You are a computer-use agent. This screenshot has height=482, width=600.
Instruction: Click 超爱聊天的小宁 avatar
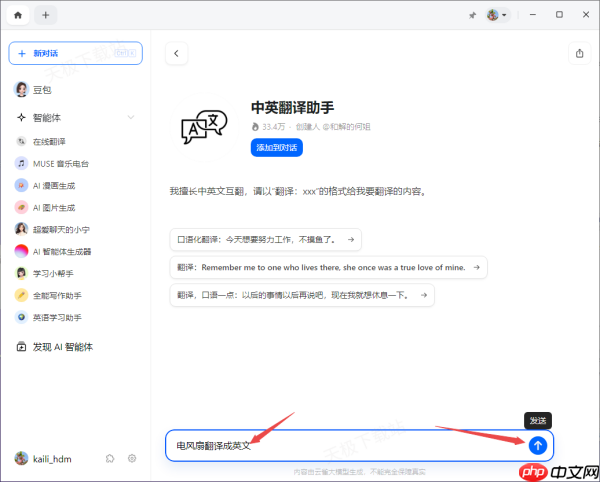click(21, 230)
